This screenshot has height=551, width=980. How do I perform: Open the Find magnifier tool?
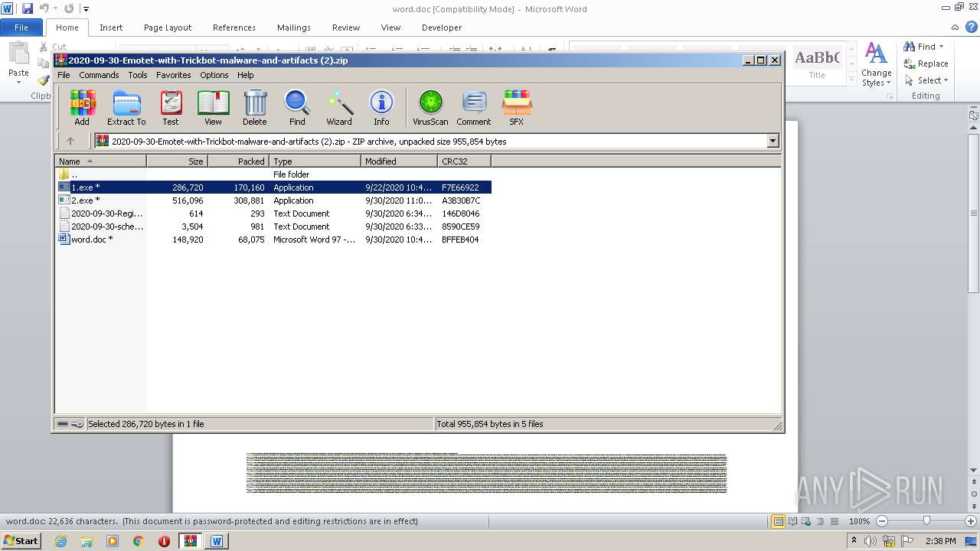pos(297,107)
